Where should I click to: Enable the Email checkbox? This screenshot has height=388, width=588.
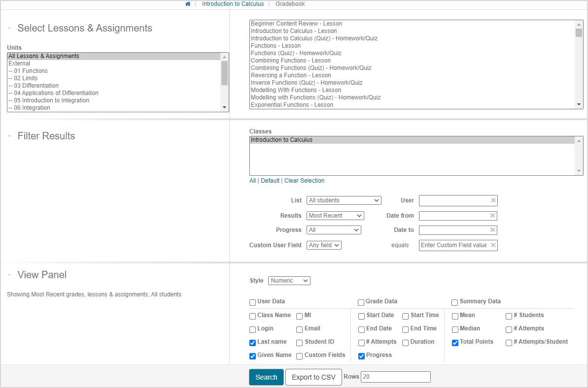300,329
